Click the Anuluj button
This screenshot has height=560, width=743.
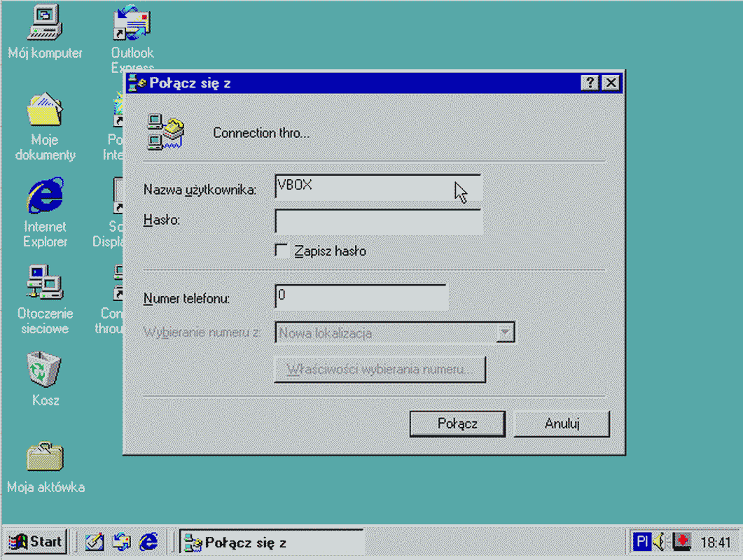tap(562, 423)
